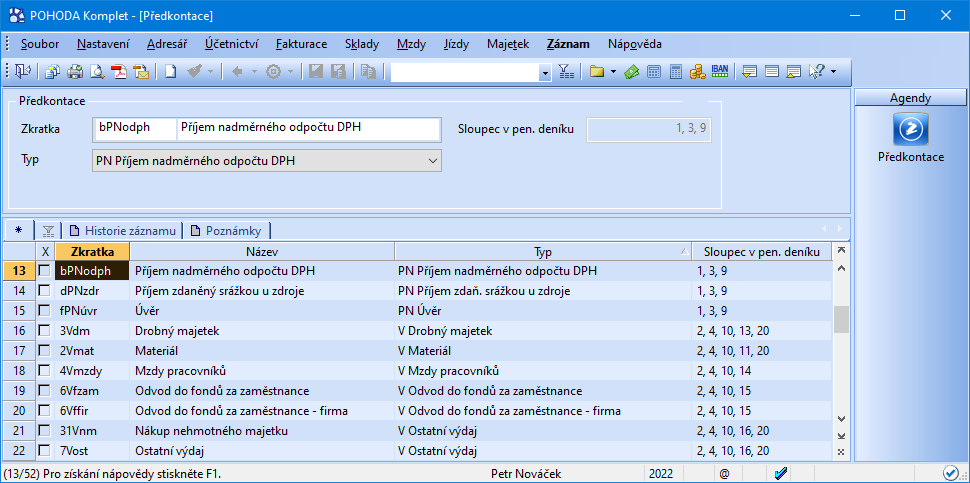Expand the arrow next to the folder icon
Image resolution: width=970 pixels, height=483 pixels.
point(613,72)
